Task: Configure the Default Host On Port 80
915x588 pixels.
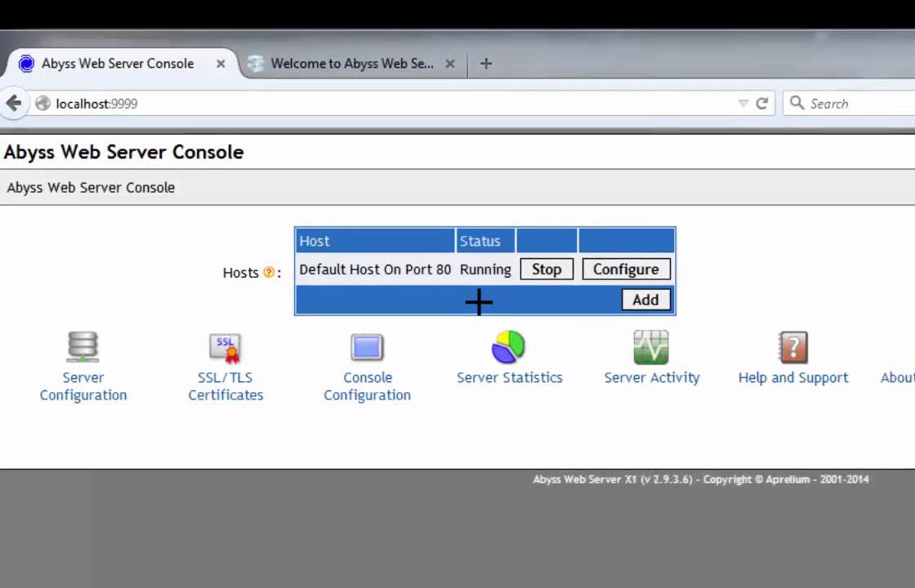Action: pyautogui.click(x=626, y=269)
